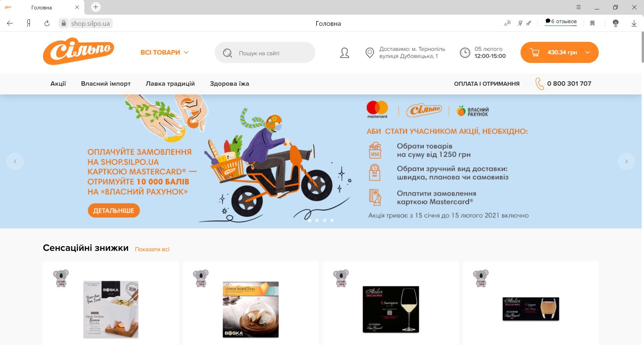Follow the Показати всі link
Viewport: 644px width, 345px height.
pyautogui.click(x=152, y=249)
